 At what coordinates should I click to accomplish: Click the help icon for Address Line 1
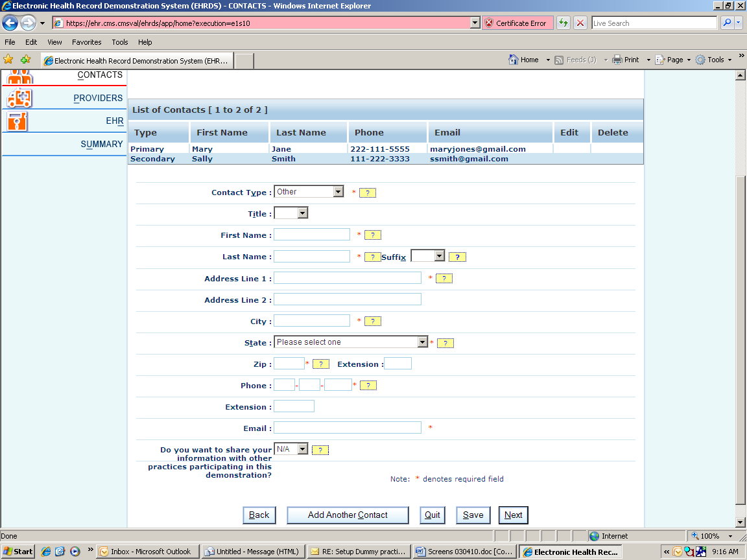point(444,279)
